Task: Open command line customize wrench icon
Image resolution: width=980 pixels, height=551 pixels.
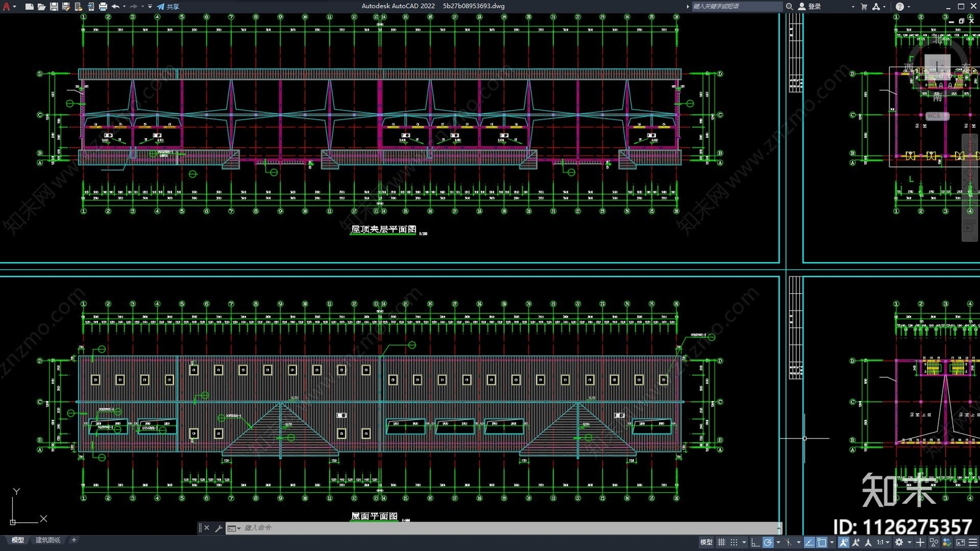Action: 218,528
